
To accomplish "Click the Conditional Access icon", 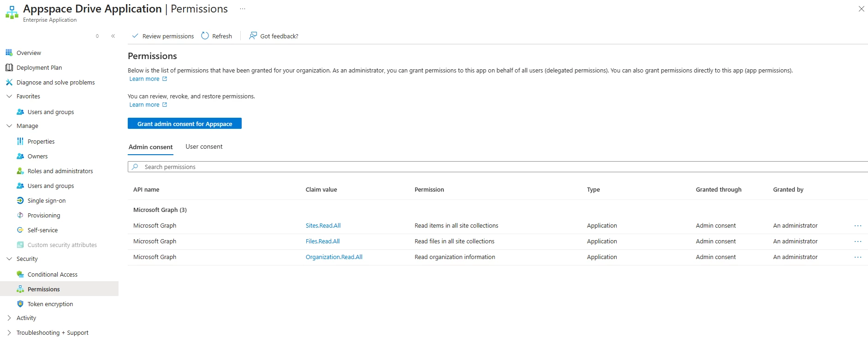I will [20, 274].
